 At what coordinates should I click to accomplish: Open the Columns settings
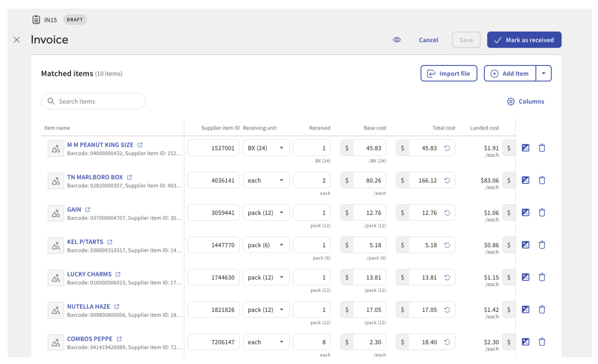pyautogui.click(x=525, y=101)
